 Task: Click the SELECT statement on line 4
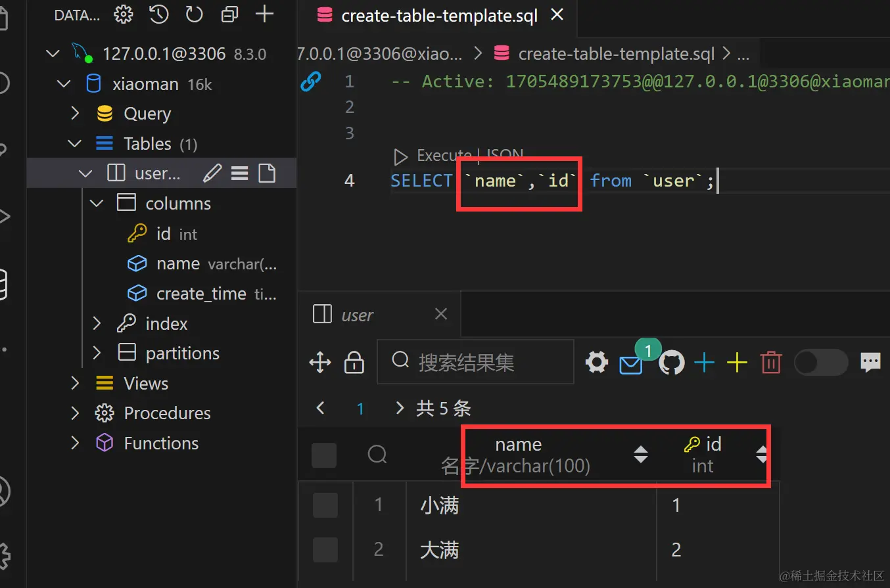tap(552, 181)
